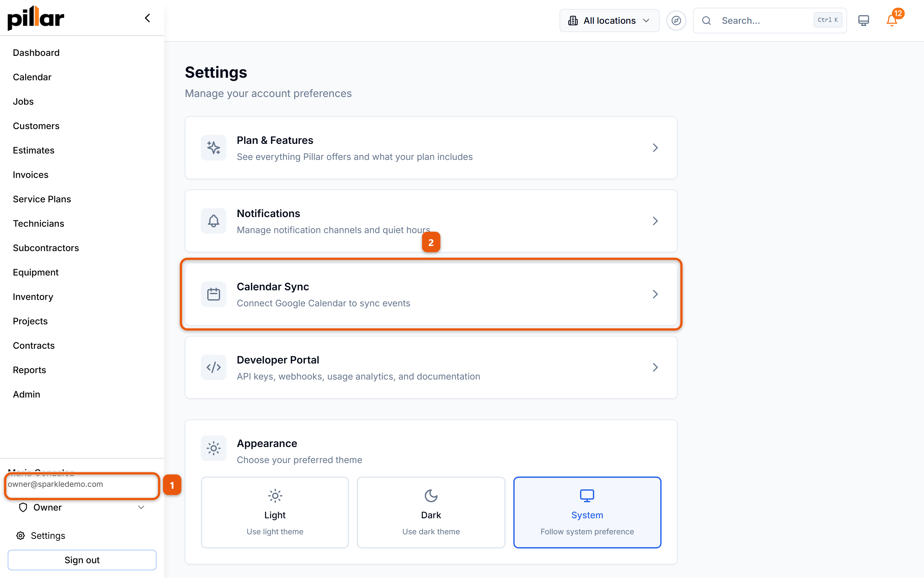924x578 pixels.
Task: Click the shield icon next to Owner
Action: (23, 507)
